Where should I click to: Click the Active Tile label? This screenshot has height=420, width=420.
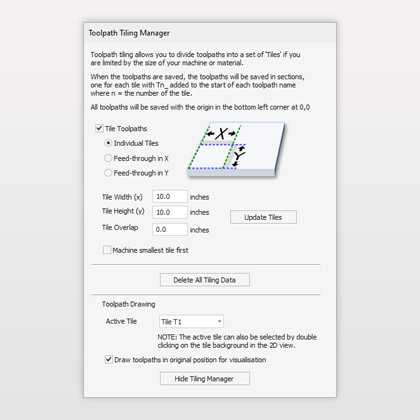click(121, 321)
